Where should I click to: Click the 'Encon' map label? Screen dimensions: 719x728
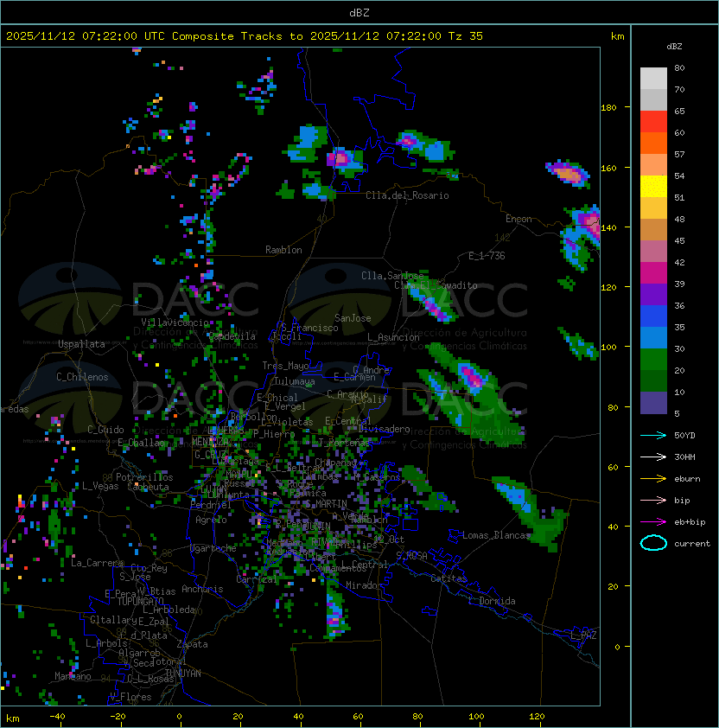tap(519, 219)
